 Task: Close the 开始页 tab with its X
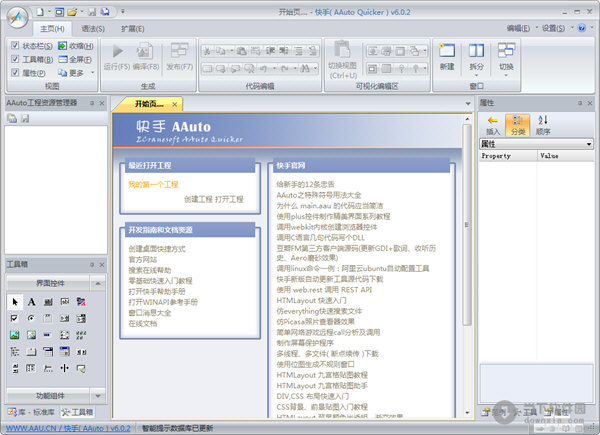coord(174,104)
